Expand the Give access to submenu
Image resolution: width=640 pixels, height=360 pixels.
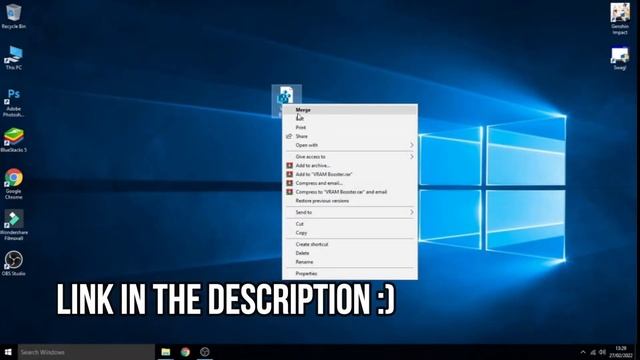click(x=350, y=157)
